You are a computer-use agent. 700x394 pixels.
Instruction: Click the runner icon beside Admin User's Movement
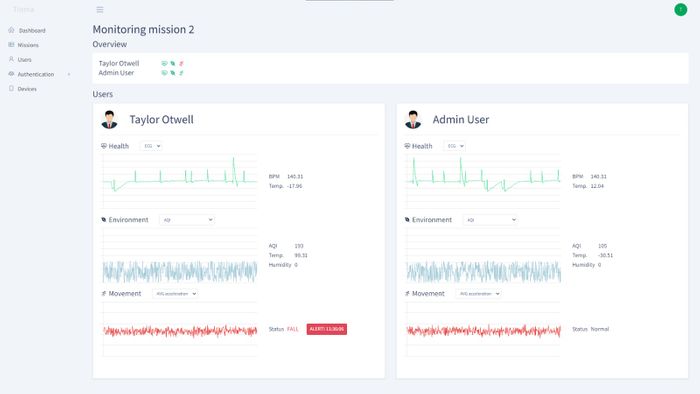click(407, 293)
